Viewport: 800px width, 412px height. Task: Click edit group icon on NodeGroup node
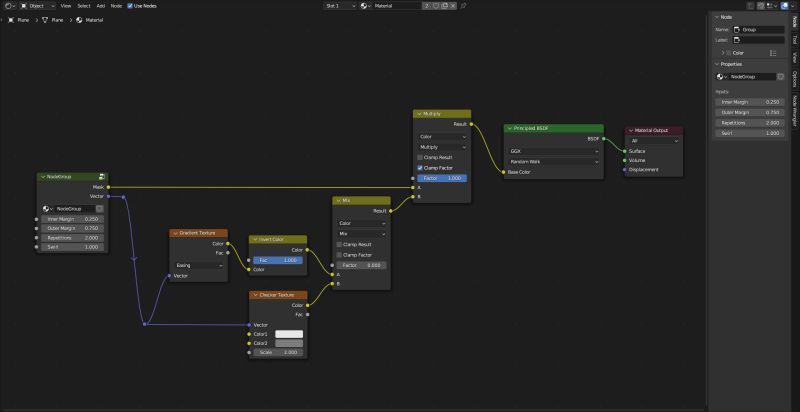coord(102,176)
